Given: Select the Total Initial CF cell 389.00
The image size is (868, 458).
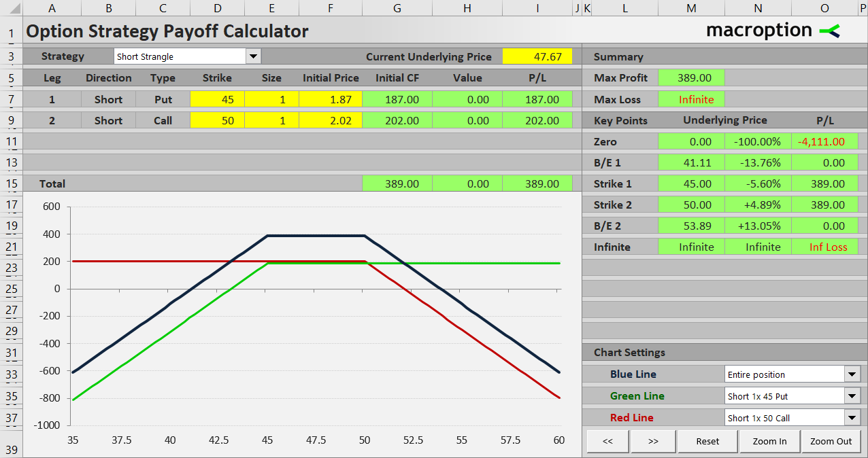Looking at the screenshot, I should (x=397, y=183).
